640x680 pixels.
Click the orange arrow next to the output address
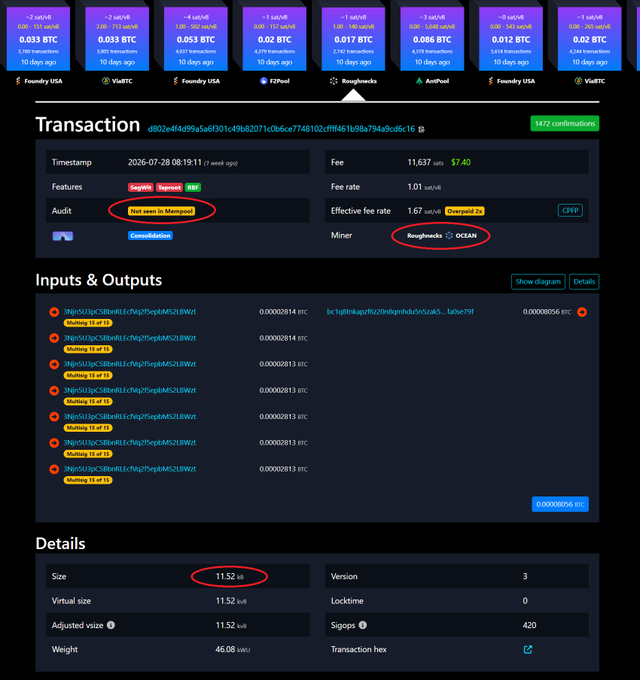[x=582, y=312]
